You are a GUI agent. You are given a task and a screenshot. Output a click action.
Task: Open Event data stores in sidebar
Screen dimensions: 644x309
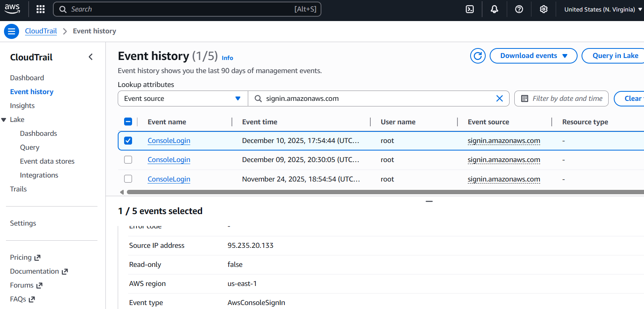point(47,161)
